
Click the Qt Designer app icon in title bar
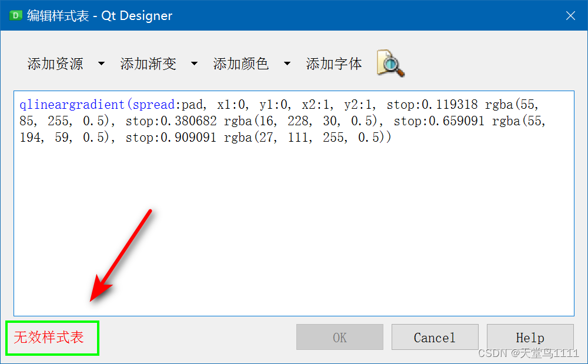pyautogui.click(x=16, y=15)
